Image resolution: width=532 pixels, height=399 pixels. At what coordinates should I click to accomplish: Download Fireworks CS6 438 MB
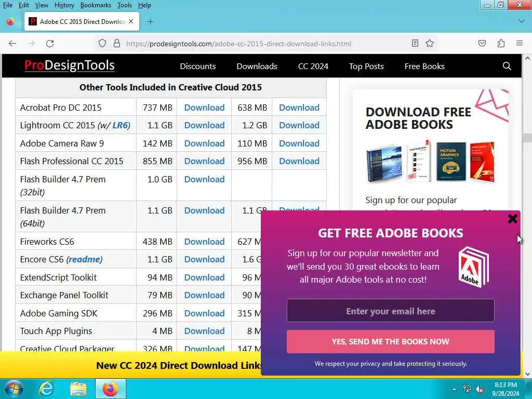coord(204,242)
